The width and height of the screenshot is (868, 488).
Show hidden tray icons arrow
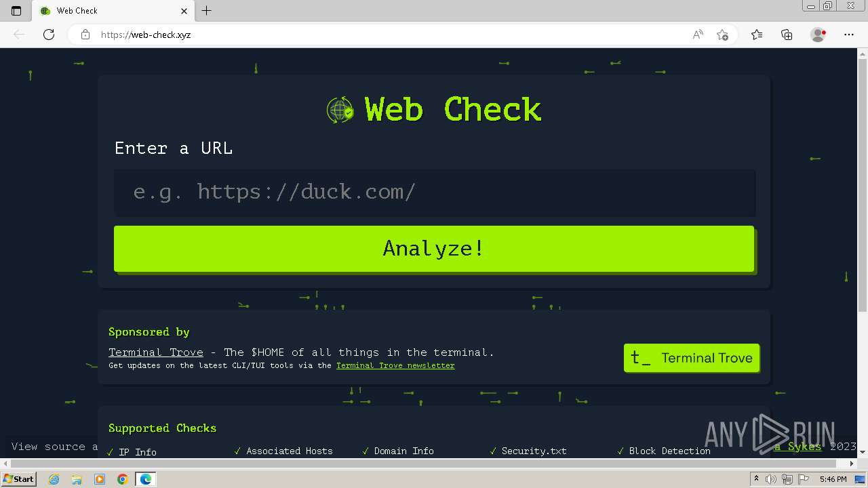(756, 479)
